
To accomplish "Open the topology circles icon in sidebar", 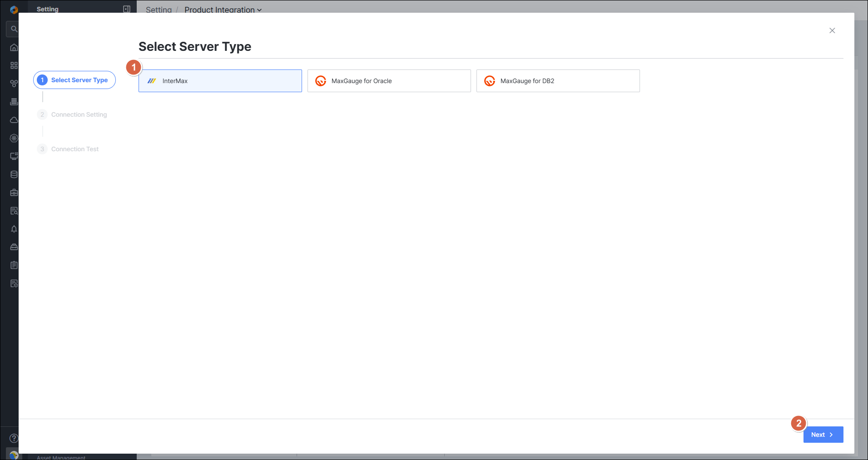I will tap(14, 84).
